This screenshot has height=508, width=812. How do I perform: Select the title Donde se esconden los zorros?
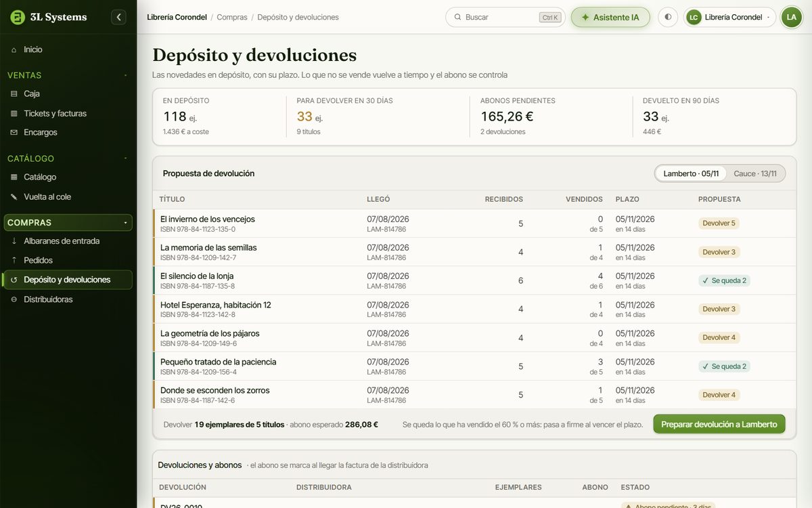coord(215,390)
